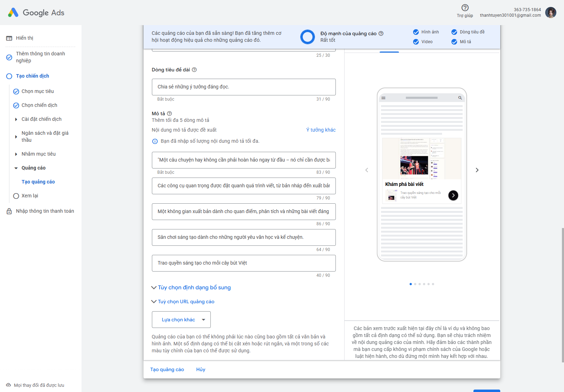Click the Mô tả checkmark in strength bar
This screenshot has height=392, width=564.
pos(454,42)
